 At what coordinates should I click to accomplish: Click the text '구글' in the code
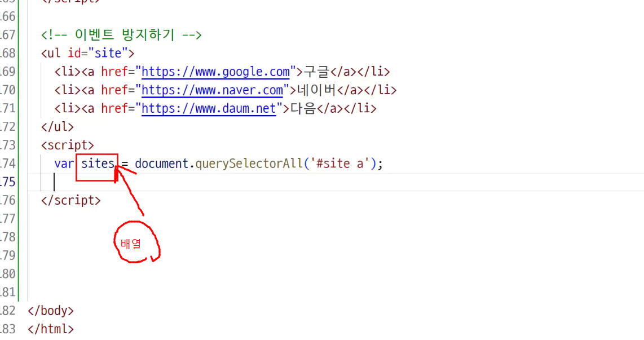(x=316, y=72)
